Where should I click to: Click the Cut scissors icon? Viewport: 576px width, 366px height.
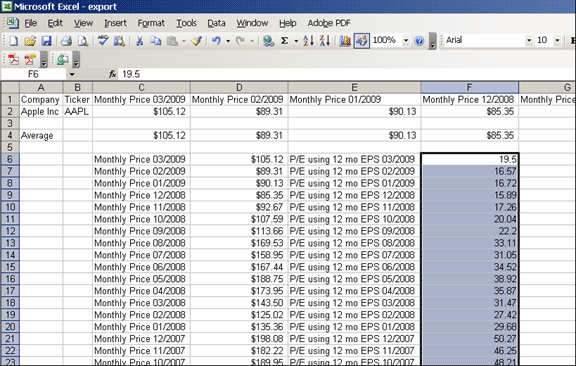coord(139,40)
